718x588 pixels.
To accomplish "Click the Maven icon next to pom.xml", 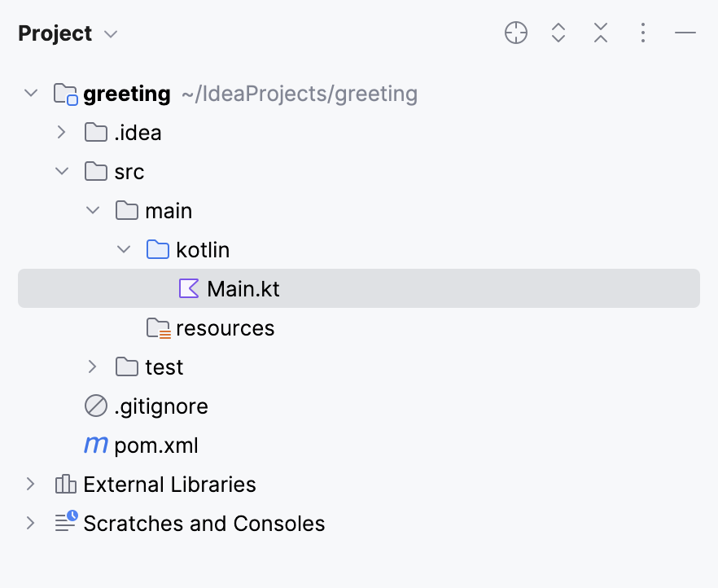I will point(95,445).
